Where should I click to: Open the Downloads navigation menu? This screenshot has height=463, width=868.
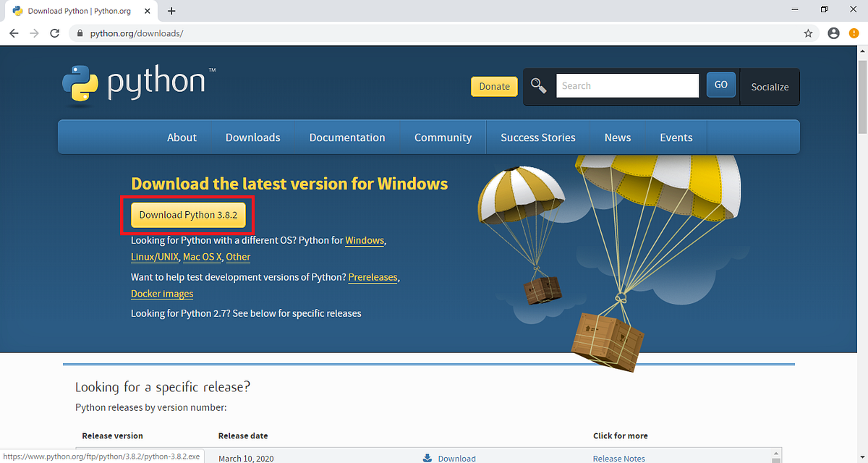tap(252, 137)
